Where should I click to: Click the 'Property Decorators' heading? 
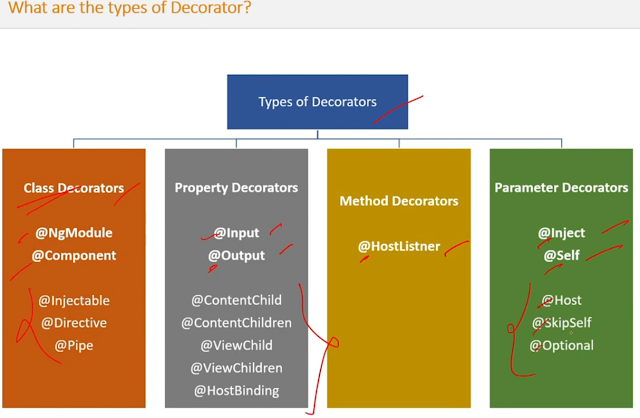[236, 188]
